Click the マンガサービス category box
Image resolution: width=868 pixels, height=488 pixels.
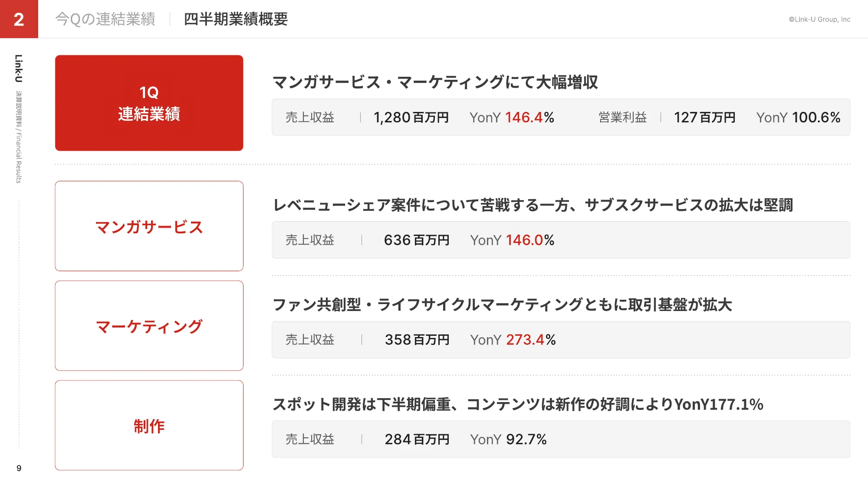[x=149, y=226]
